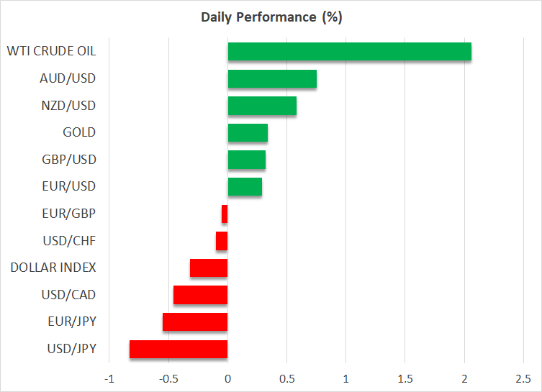Click the Dollar Index red bar
This screenshot has height=392, width=542.
[x=209, y=268]
